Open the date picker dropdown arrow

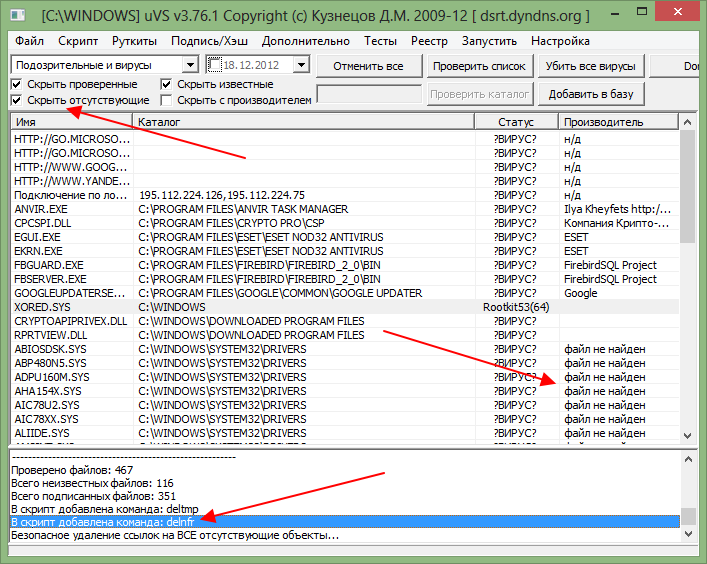[301, 65]
